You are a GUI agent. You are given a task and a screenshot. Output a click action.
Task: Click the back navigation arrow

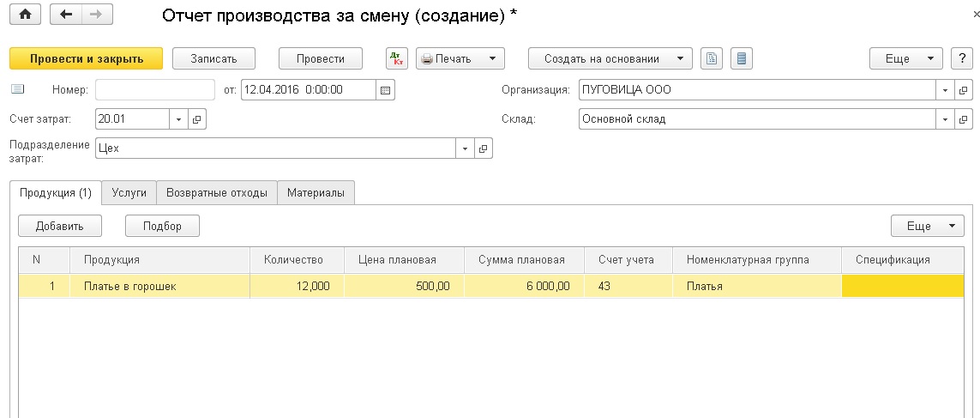[x=66, y=15]
